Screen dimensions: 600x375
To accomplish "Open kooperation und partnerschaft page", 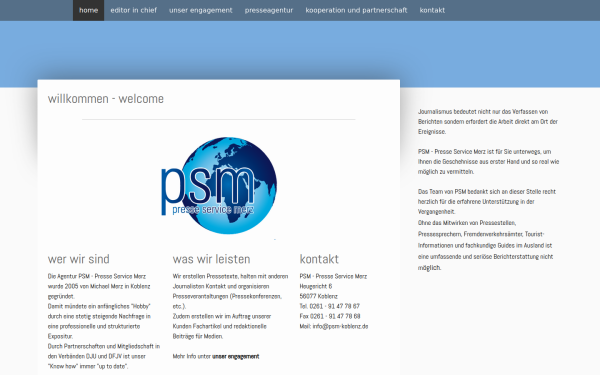I will point(356,10).
